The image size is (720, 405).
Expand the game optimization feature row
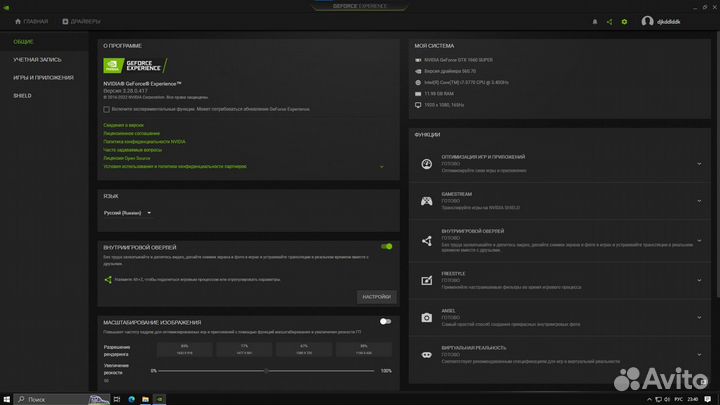(x=699, y=164)
